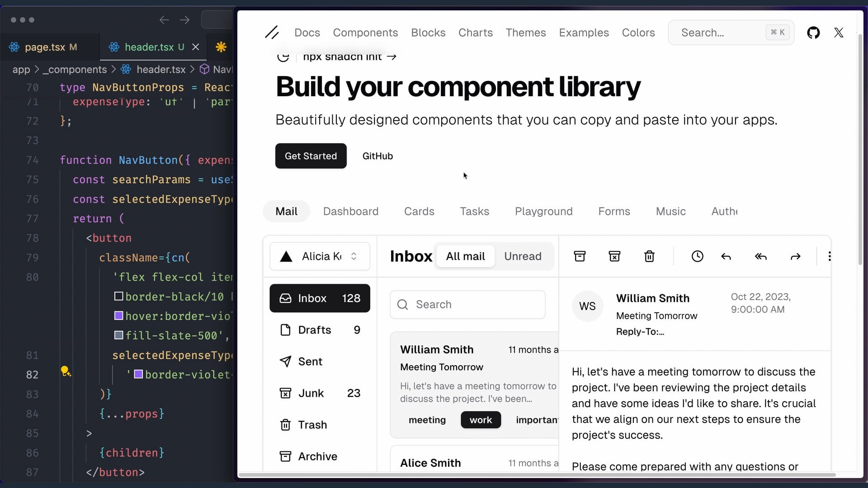
Task: Open the GitHub icon in top navigation
Action: click(x=813, y=33)
